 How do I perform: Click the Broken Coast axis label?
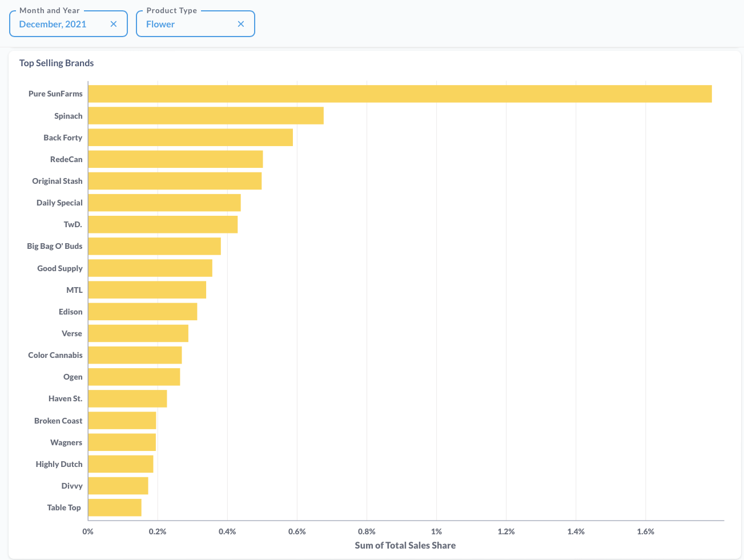point(58,421)
